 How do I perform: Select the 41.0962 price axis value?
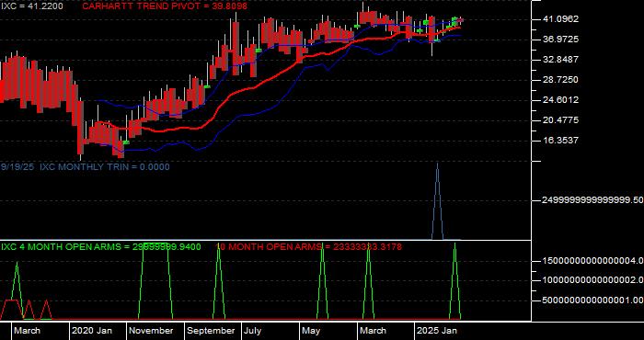[x=560, y=19]
